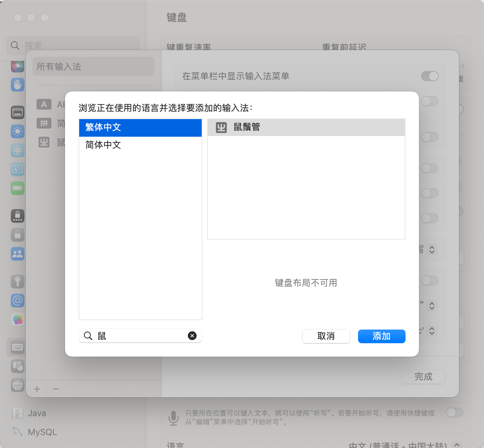The image size is (484, 448).
Task: Select 繁体中文 in the language list
Action: 140,128
